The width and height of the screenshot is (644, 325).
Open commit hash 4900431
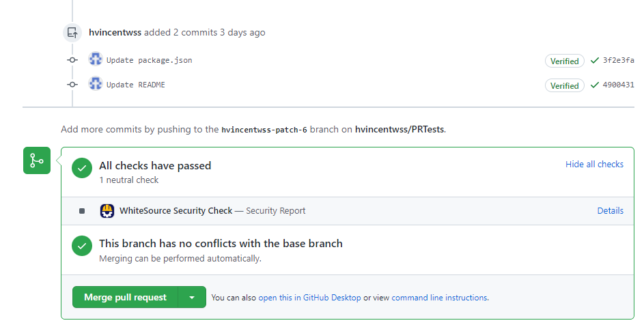click(618, 85)
